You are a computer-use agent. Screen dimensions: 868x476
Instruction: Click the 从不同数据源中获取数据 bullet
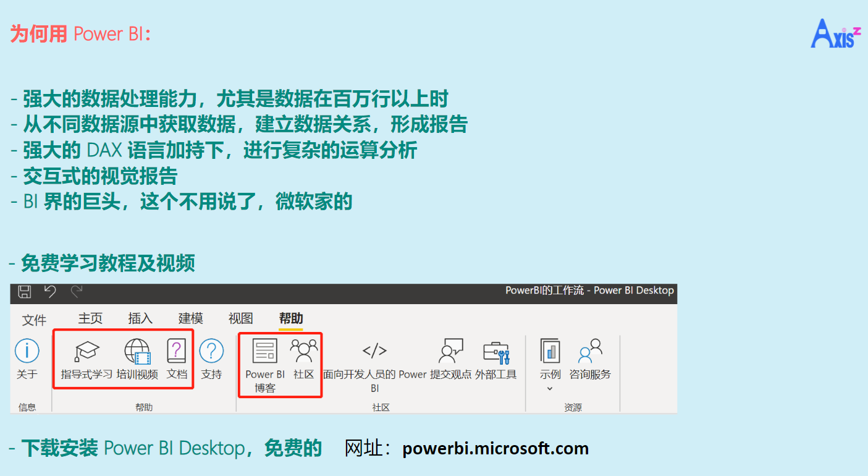pyautogui.click(x=239, y=125)
